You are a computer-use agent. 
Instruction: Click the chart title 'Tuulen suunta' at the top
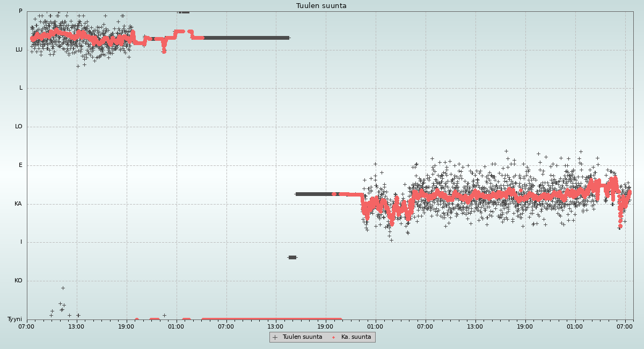pyautogui.click(x=321, y=6)
